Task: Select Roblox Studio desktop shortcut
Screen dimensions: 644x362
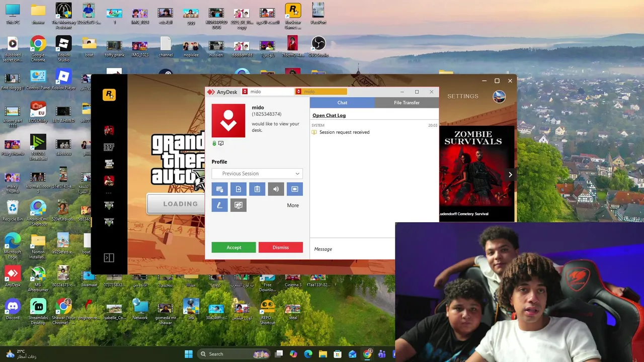Action: 63,49
